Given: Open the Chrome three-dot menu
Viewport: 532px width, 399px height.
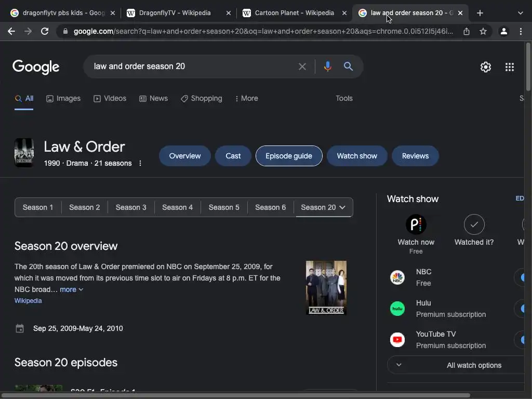Looking at the screenshot, I should tap(521, 31).
